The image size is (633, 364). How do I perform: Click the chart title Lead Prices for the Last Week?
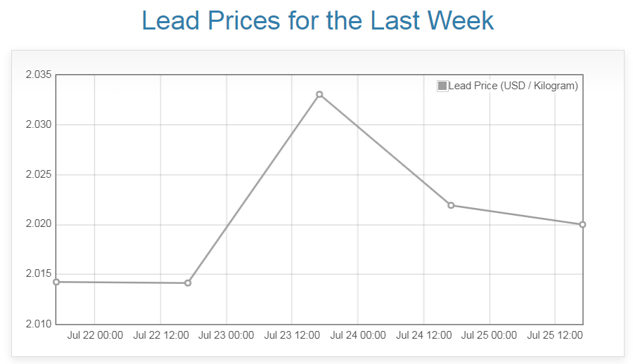click(317, 20)
